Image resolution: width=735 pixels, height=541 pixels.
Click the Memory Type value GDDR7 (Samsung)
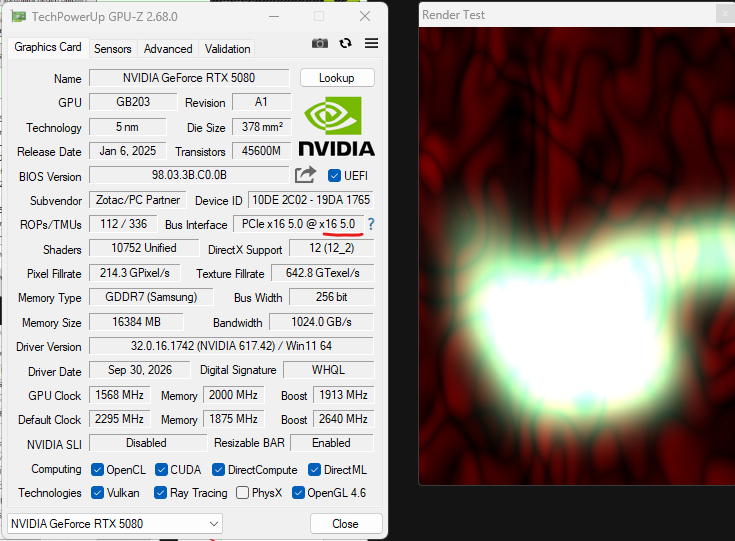[x=151, y=297]
